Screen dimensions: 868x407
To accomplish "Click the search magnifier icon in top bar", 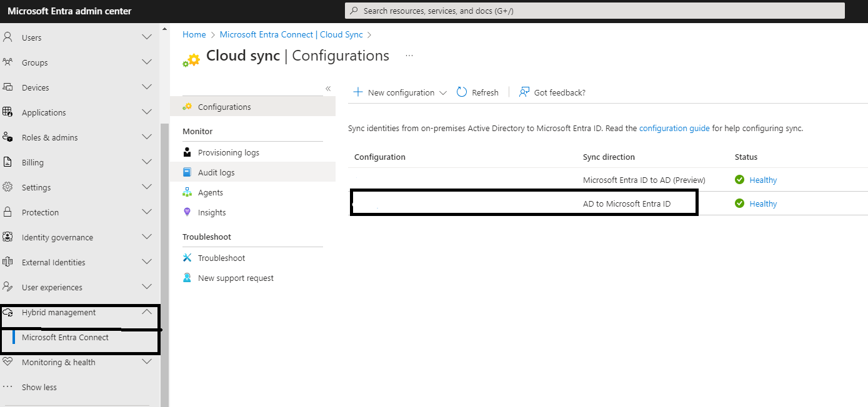I will point(354,11).
